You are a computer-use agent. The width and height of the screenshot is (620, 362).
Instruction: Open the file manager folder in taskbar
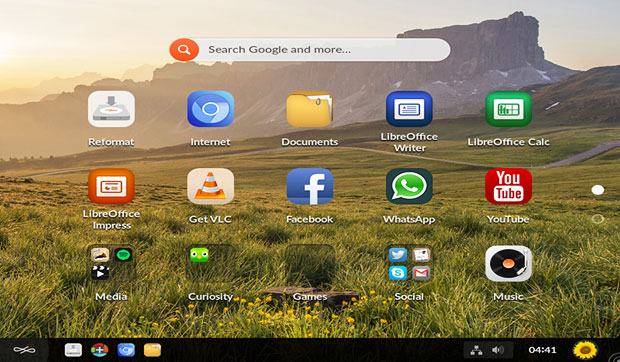click(x=152, y=350)
